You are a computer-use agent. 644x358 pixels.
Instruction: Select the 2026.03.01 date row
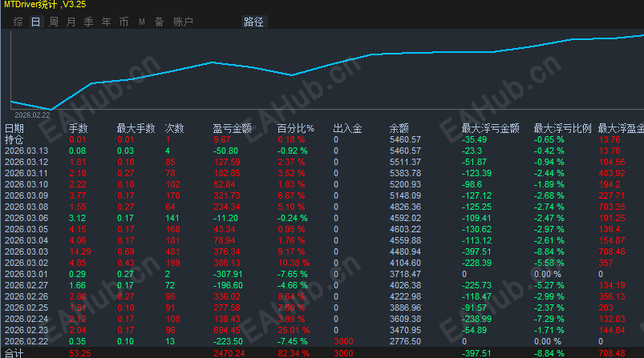(26, 274)
